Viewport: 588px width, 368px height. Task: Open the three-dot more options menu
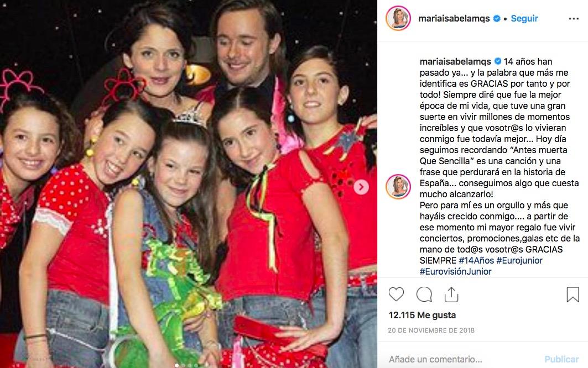[x=574, y=18]
